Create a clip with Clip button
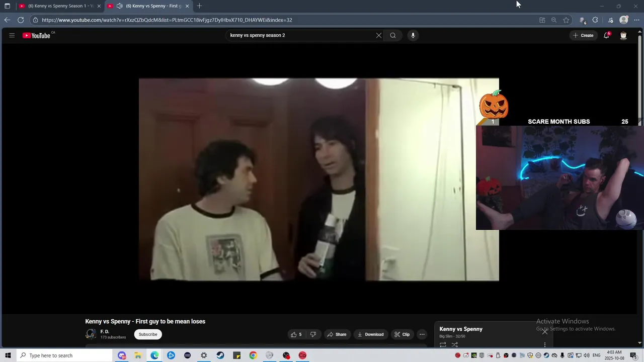 pos(402,334)
